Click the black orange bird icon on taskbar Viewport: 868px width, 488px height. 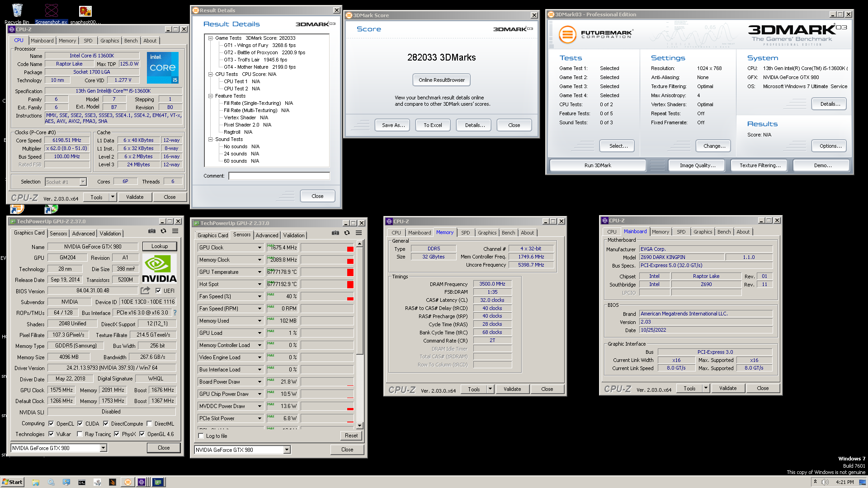113,482
